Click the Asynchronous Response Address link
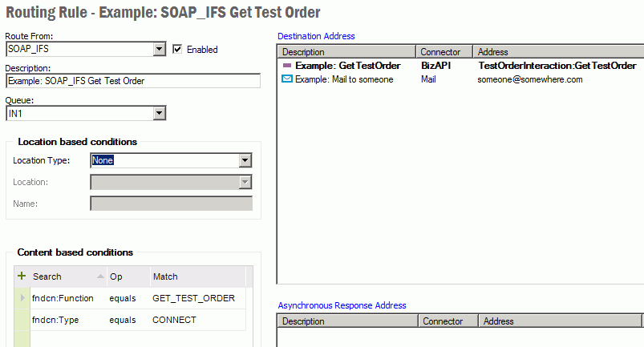This screenshot has height=347, width=644. tap(342, 305)
